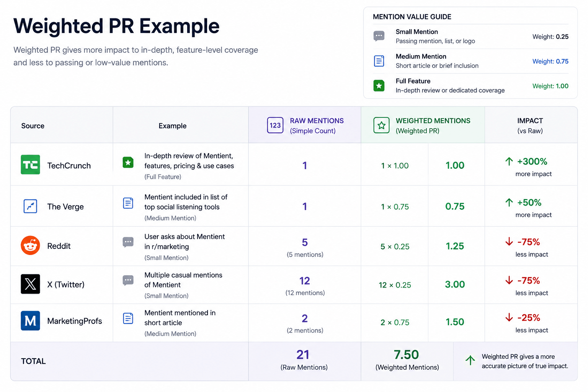
Task: Click green star icon in TechCrunch example
Action: (128, 162)
